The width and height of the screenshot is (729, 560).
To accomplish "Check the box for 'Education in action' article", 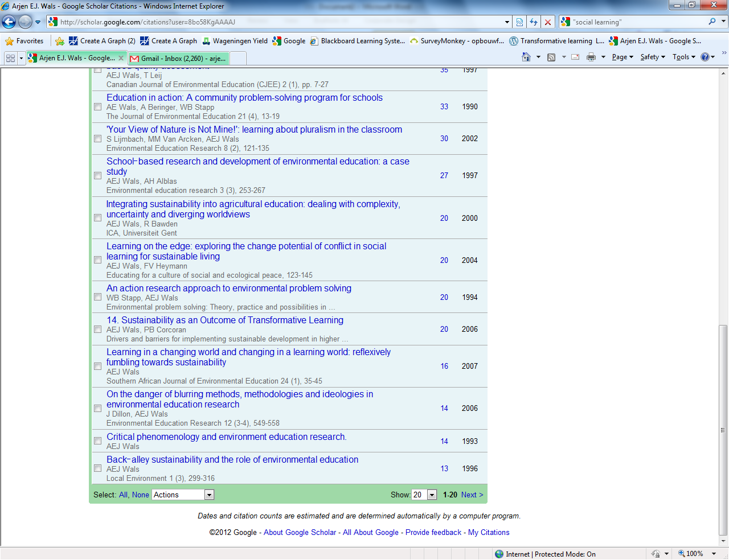I will click(x=97, y=107).
